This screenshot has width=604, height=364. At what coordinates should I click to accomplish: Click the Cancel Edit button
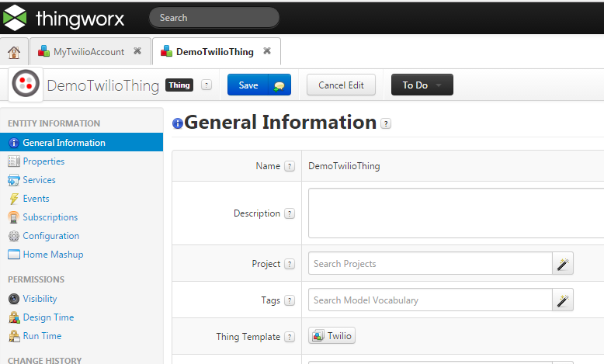pyautogui.click(x=341, y=85)
